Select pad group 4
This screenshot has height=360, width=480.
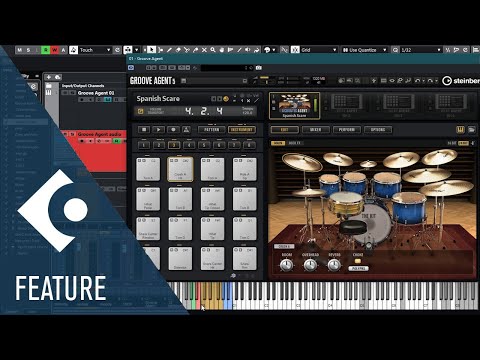pos(189,145)
